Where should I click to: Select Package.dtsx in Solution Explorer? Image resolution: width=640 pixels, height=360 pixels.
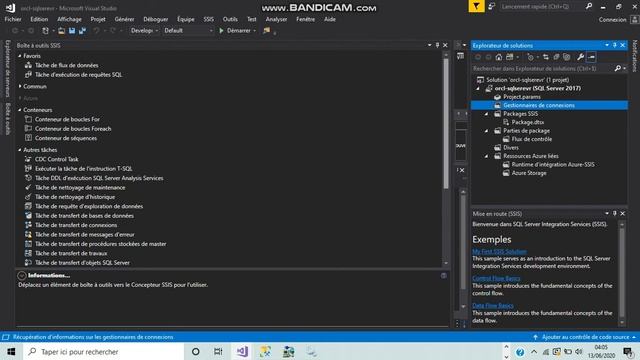click(x=528, y=122)
